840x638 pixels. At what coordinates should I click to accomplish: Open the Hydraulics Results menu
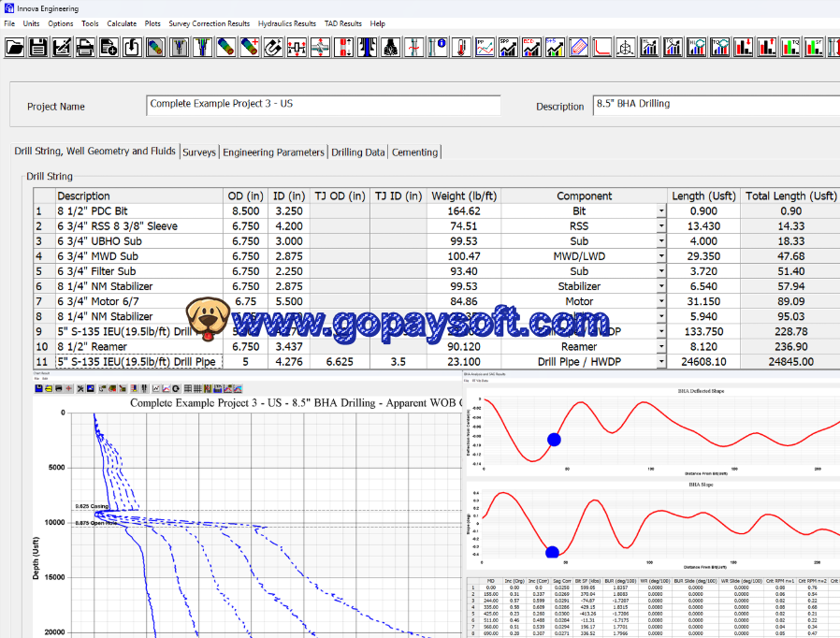coord(287,23)
